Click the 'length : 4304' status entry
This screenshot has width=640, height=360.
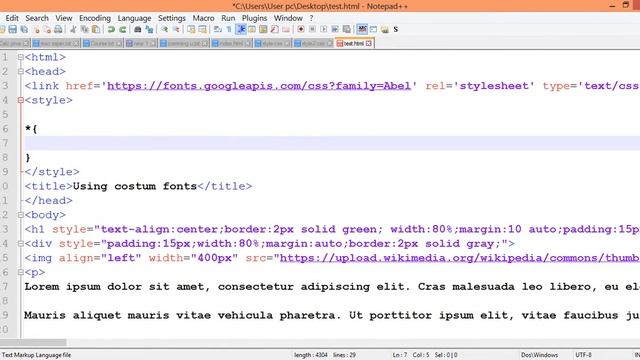[311, 355]
